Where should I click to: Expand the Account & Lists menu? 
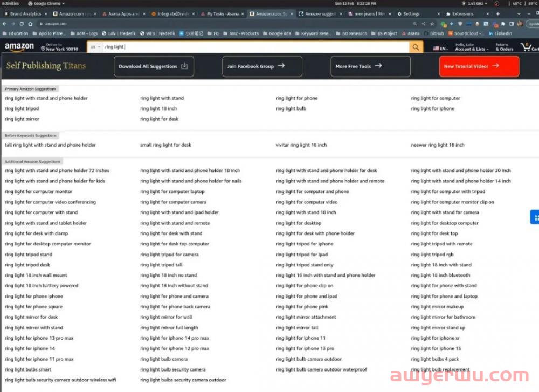(472, 47)
